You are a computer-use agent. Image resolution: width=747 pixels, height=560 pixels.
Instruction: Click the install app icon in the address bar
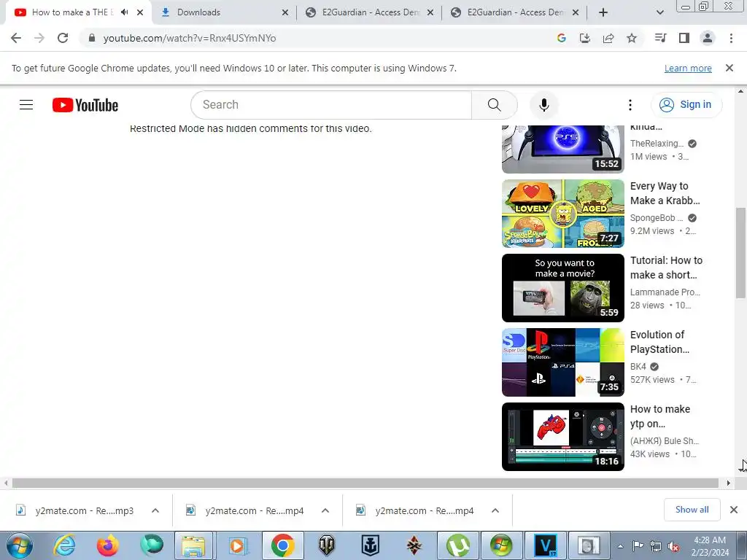tap(584, 38)
